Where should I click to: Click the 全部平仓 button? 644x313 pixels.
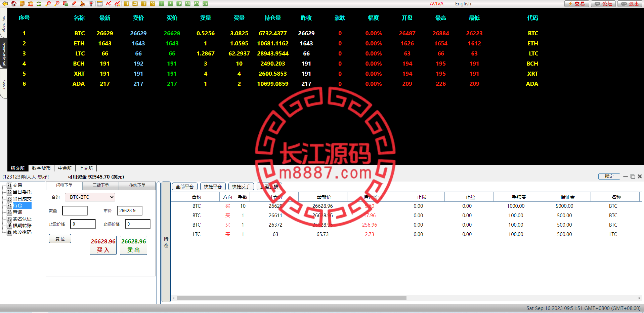185,186
